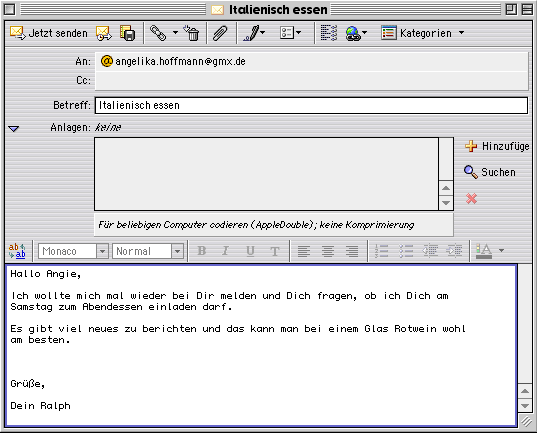The width and height of the screenshot is (537, 433).
Task: Open the Kategorien menu
Action: click(423, 33)
